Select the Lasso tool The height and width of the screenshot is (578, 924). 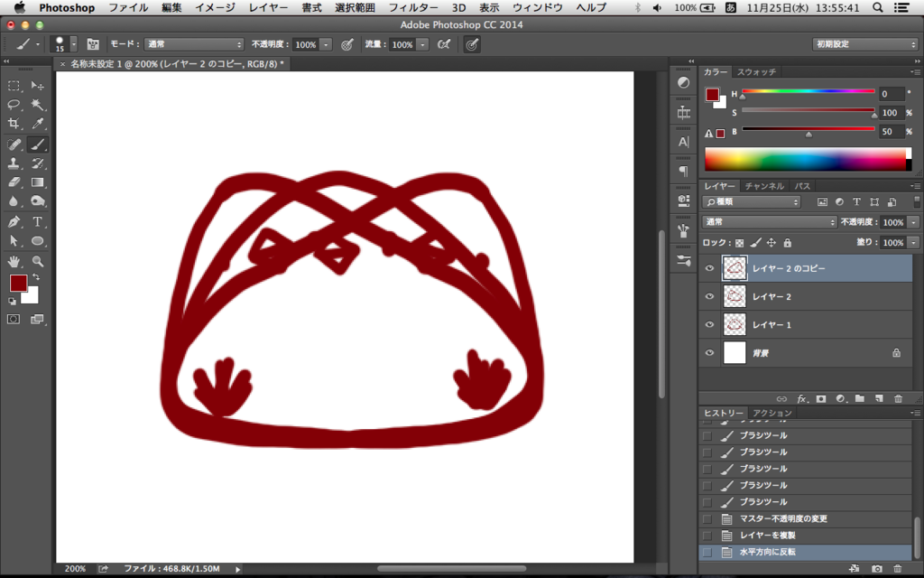[14, 105]
